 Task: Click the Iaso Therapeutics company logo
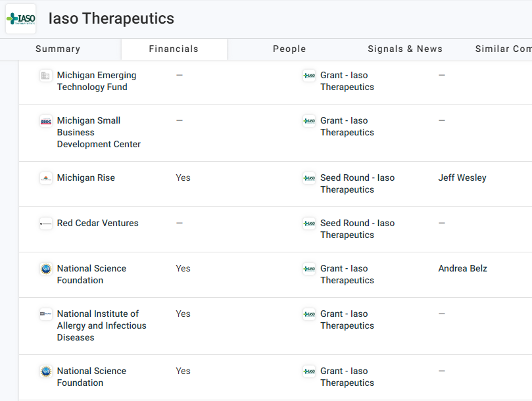tap(21, 18)
